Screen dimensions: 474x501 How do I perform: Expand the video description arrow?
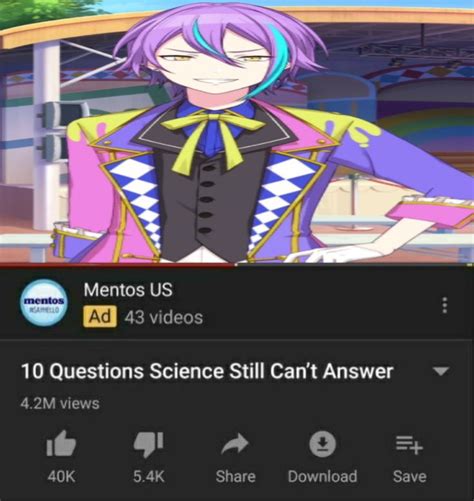tap(441, 371)
